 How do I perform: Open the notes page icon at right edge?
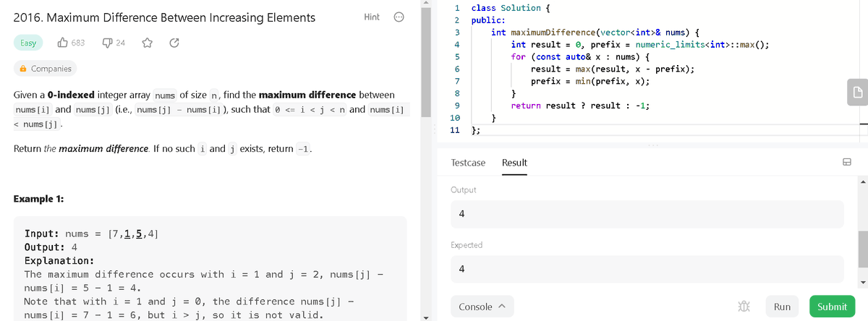click(856, 91)
